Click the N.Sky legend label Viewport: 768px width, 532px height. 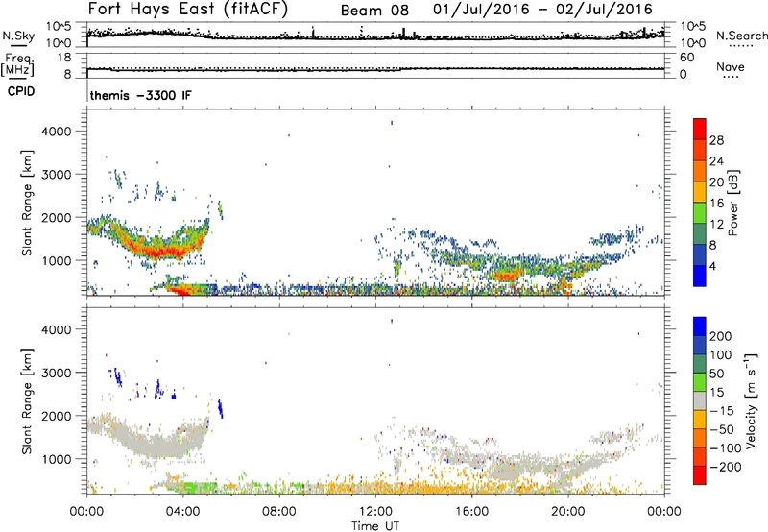(x=15, y=36)
